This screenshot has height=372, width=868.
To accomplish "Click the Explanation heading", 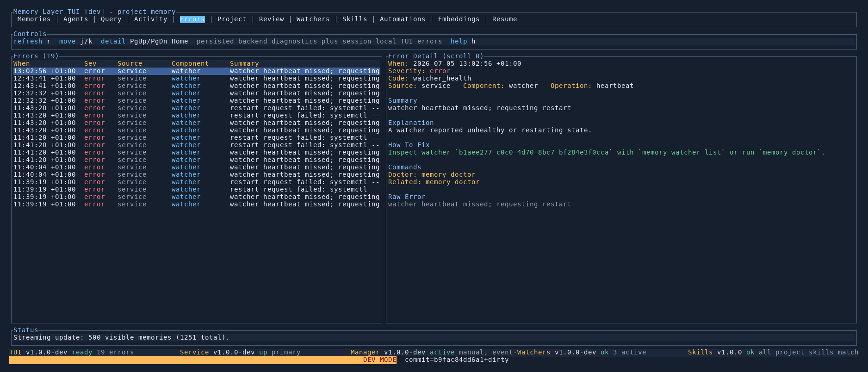I will point(411,123).
